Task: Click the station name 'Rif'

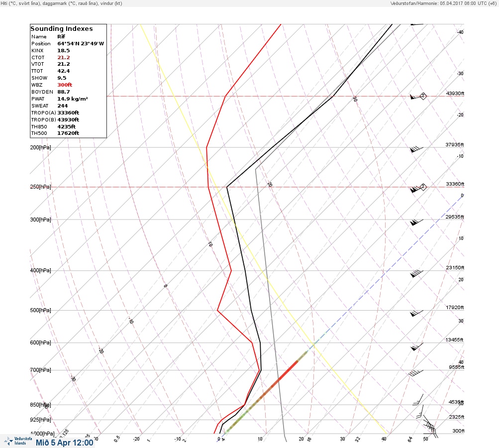Action: pyautogui.click(x=61, y=37)
